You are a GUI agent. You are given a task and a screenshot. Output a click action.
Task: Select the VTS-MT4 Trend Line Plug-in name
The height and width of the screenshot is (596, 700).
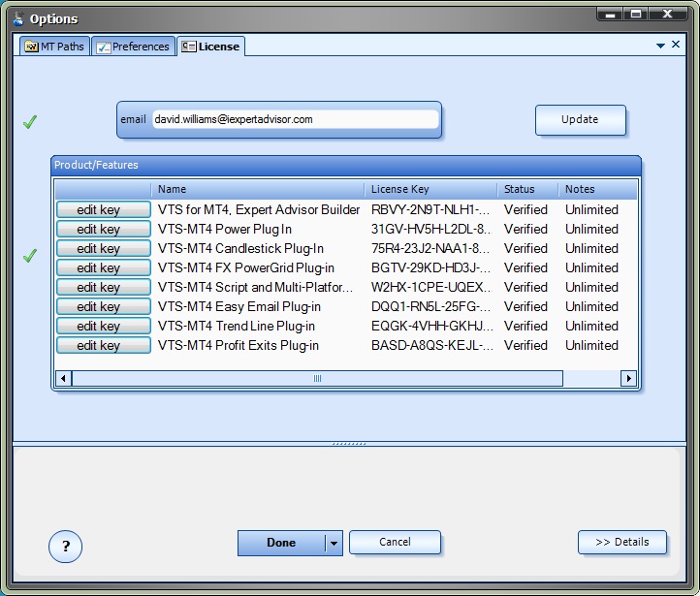click(x=237, y=327)
